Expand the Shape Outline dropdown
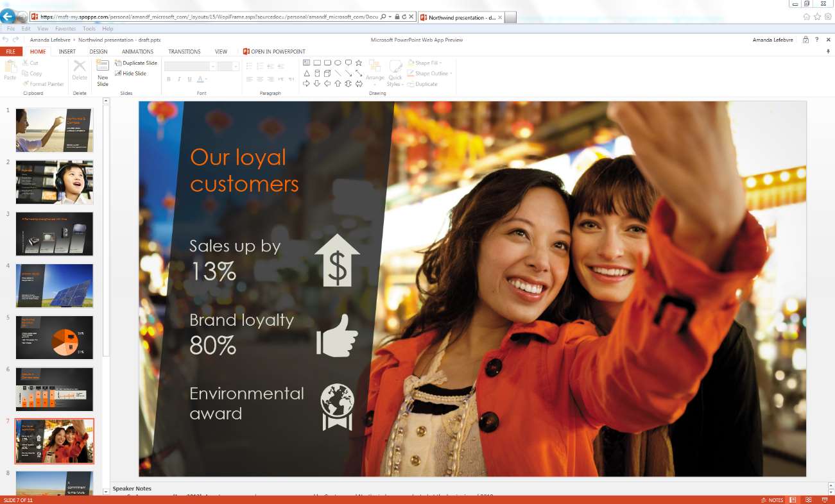Image resolution: width=835 pixels, height=504 pixels. (430, 74)
